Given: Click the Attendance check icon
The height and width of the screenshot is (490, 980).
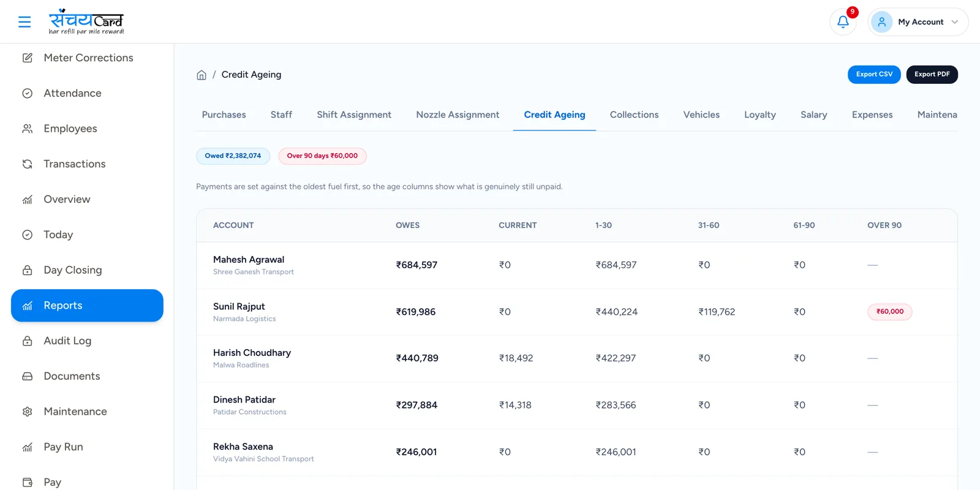Looking at the screenshot, I should click(28, 93).
